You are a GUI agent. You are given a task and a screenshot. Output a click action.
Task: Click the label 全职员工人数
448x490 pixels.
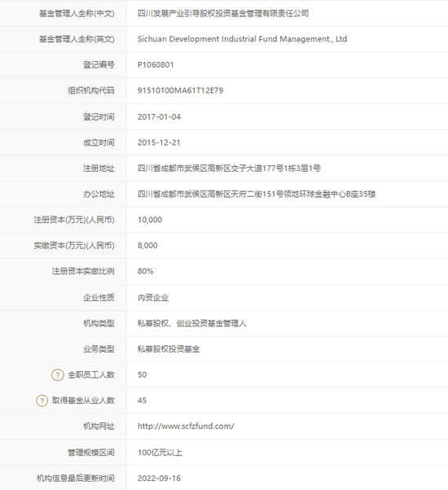91,374
